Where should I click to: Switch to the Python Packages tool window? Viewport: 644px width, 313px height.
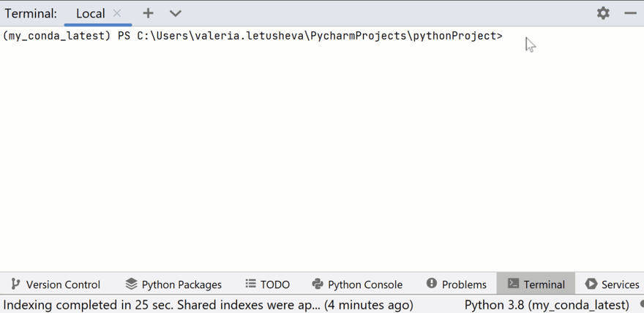tap(181, 284)
